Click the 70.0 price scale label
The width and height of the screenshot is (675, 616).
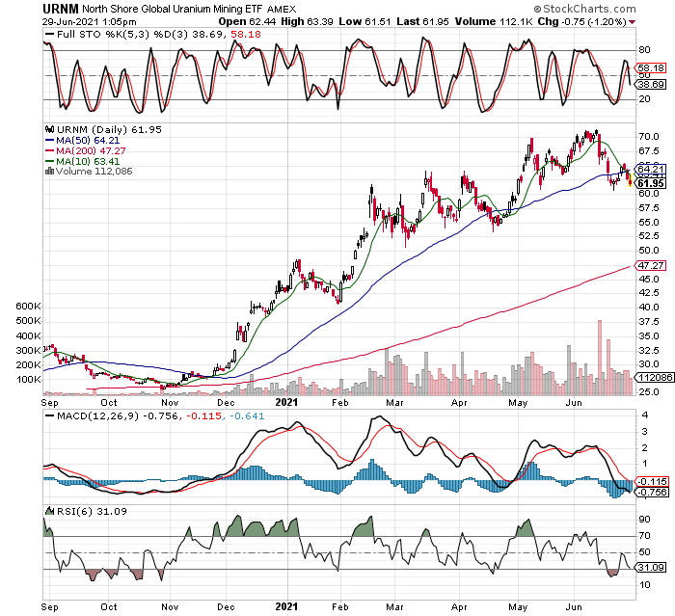649,137
